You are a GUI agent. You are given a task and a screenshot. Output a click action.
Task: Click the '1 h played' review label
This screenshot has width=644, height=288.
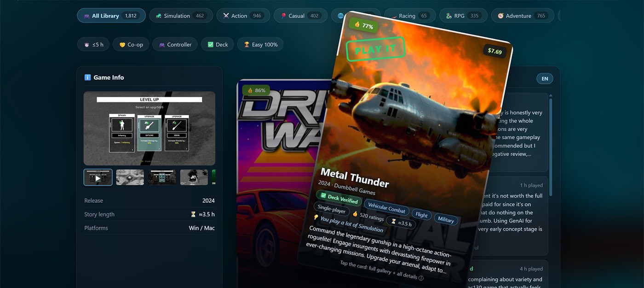(531, 185)
